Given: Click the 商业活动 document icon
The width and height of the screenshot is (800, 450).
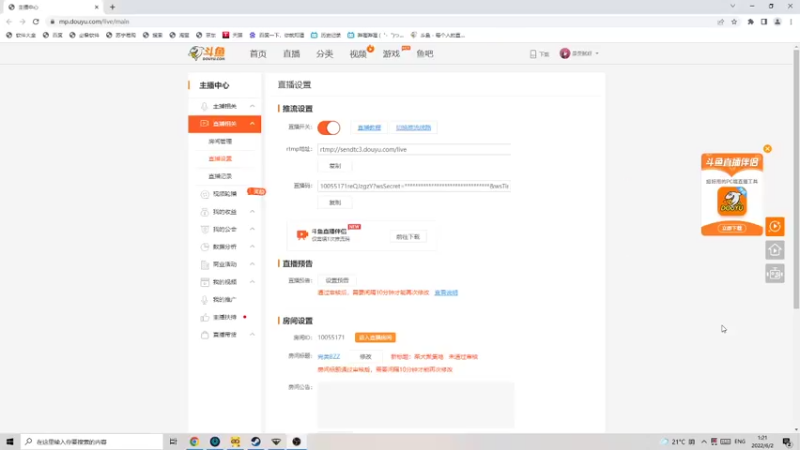Looking at the screenshot, I should [x=205, y=264].
